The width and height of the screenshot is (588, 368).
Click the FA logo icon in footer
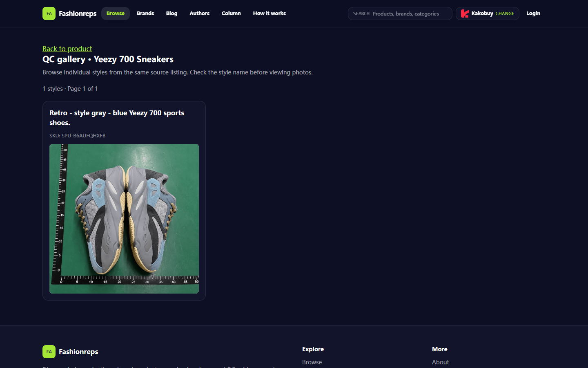(x=49, y=352)
